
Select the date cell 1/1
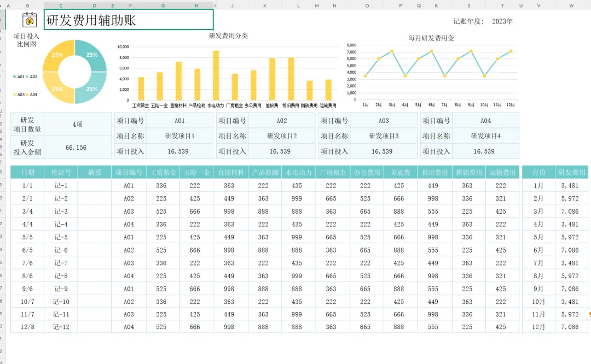click(27, 186)
